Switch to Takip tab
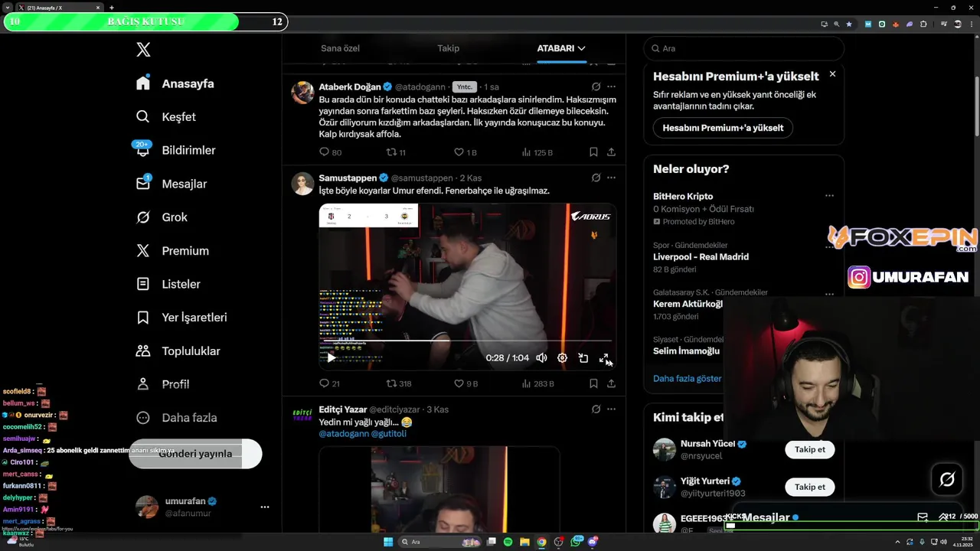 (448, 48)
